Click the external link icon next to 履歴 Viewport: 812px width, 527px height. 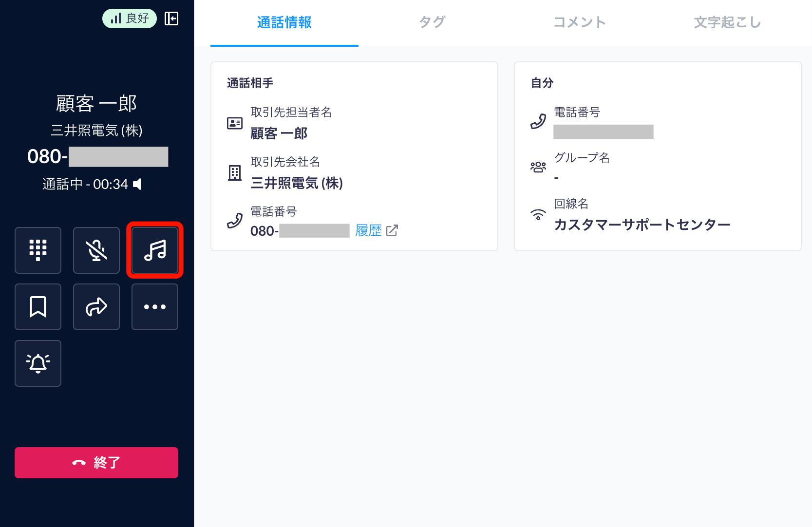point(392,230)
